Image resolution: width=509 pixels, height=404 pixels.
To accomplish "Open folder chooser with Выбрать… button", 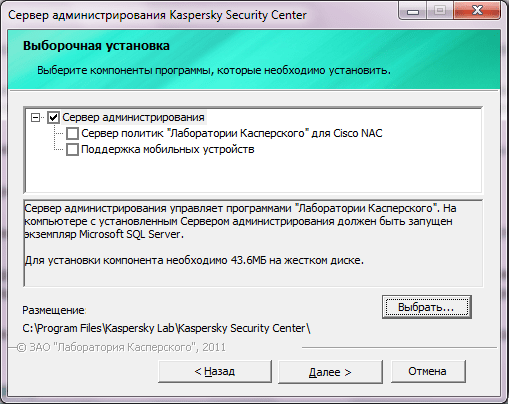I will pyautogui.click(x=427, y=307).
